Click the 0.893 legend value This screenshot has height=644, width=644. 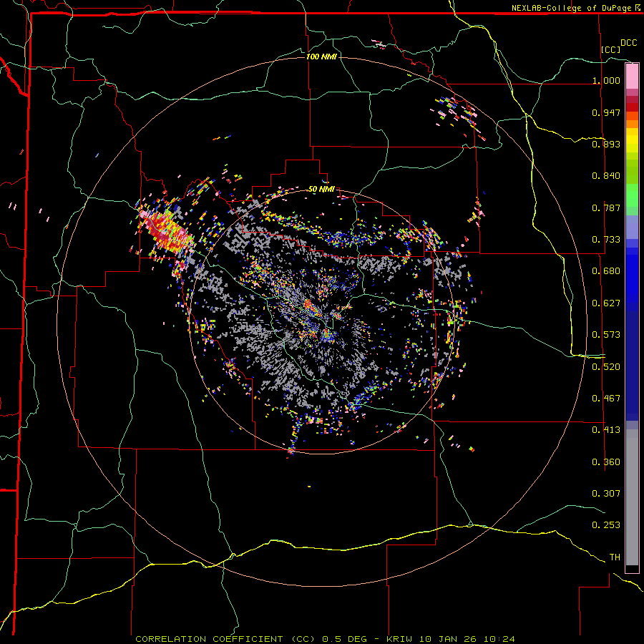tap(606, 144)
